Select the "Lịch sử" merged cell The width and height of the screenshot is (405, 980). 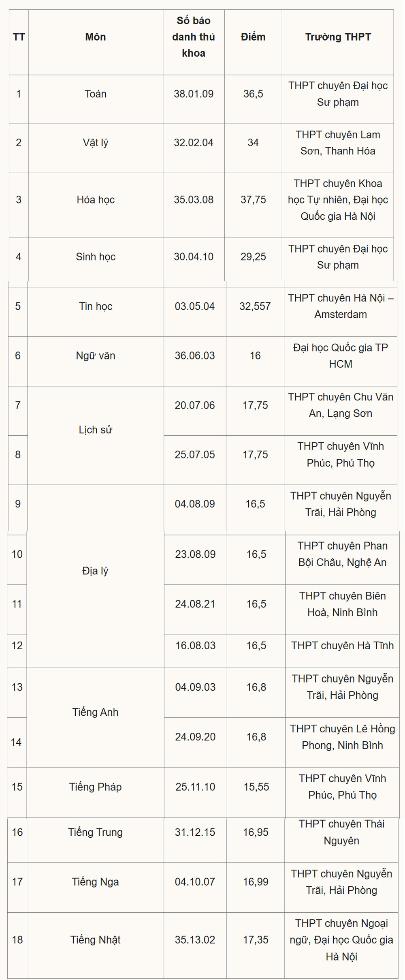[x=96, y=430]
